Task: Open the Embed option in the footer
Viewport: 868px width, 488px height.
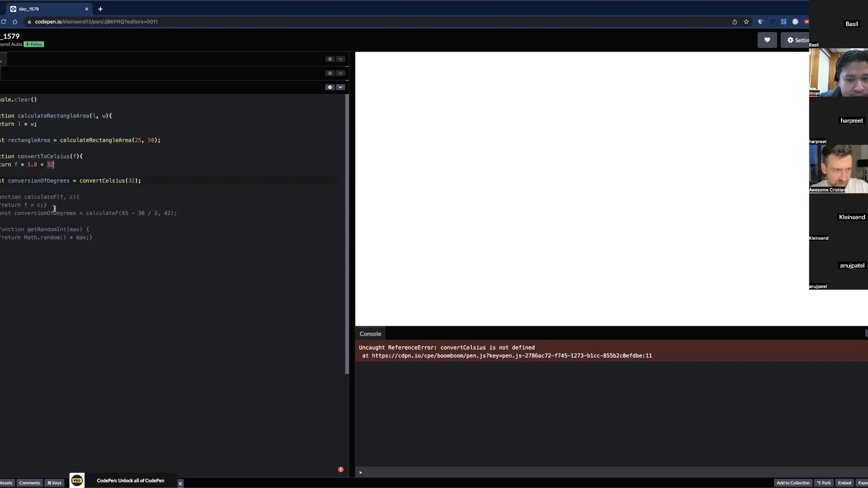Action: click(844, 483)
